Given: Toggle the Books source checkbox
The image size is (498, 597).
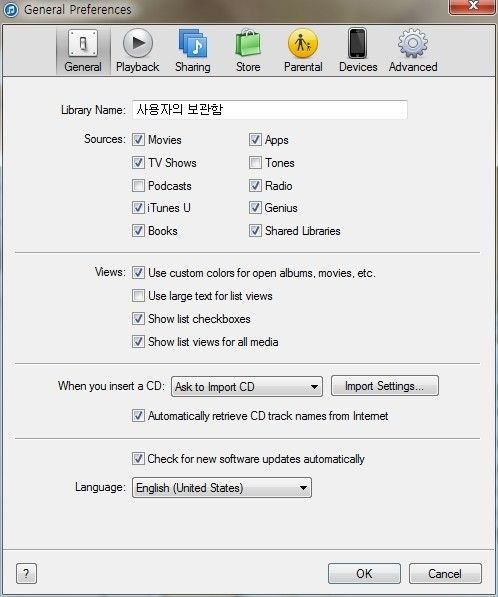Looking at the screenshot, I should (138, 231).
